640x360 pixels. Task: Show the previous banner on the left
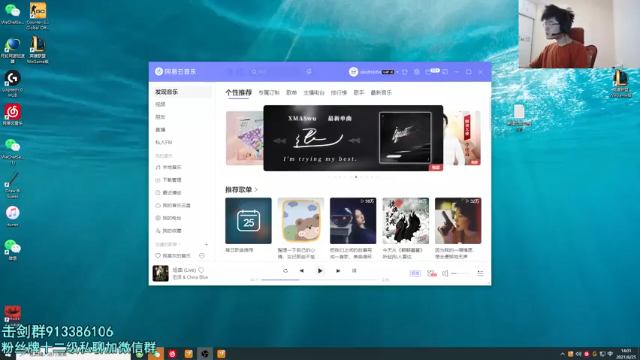point(244,138)
